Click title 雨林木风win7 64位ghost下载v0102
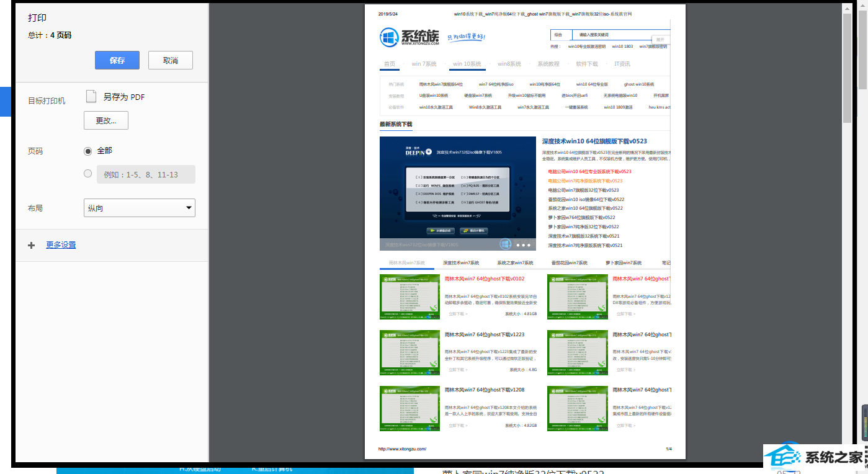The width and height of the screenshot is (868, 474). [x=485, y=279]
